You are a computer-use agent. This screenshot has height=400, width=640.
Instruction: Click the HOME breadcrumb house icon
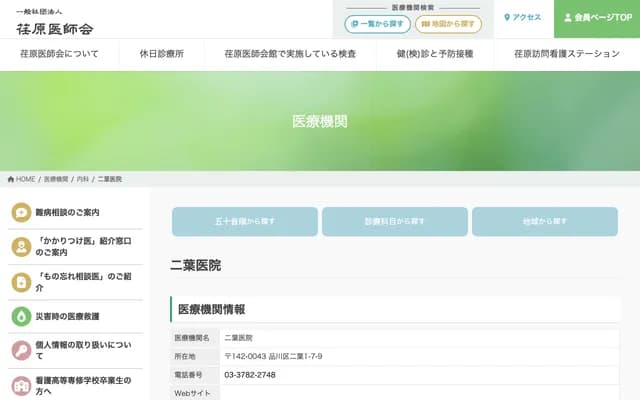11,179
